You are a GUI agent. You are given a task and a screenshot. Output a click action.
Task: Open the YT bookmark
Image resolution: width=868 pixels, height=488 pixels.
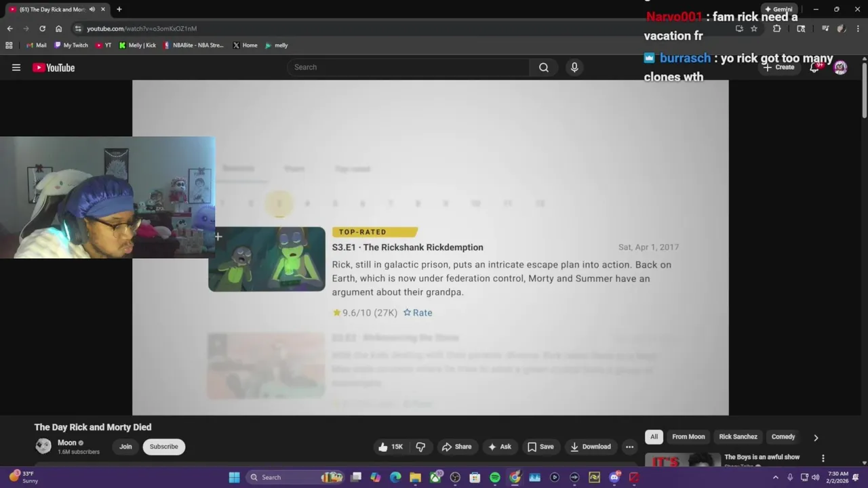104,45
